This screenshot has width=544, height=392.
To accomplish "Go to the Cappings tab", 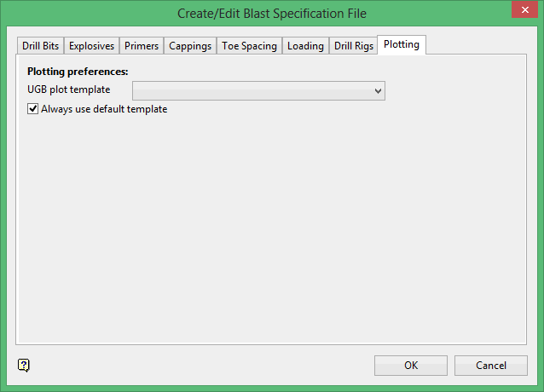I will tap(190, 46).
